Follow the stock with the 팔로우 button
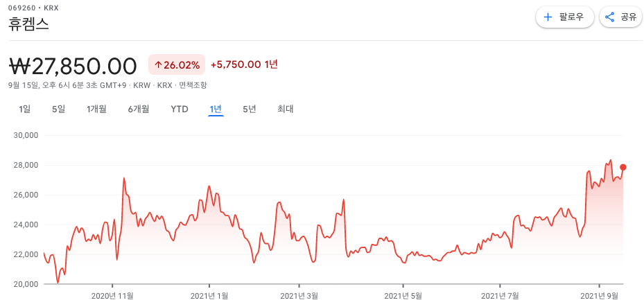644x307 pixels. pos(565,17)
